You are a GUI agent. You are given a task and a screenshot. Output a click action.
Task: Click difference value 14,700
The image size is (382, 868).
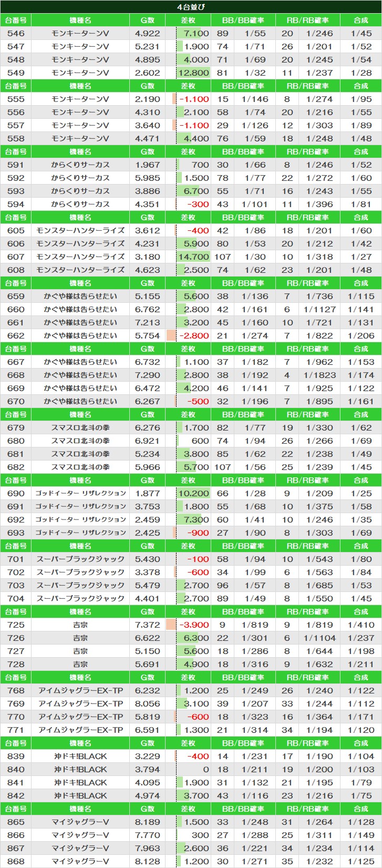pyautogui.click(x=194, y=257)
